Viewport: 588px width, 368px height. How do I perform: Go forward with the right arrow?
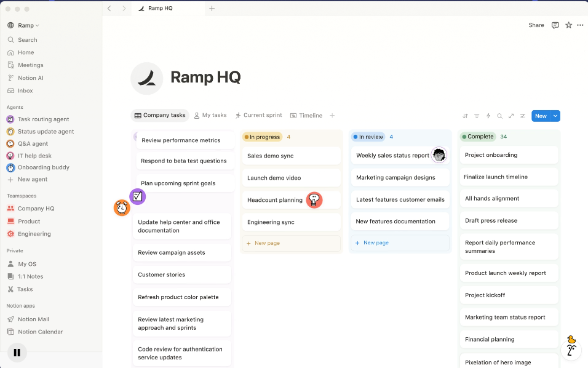click(124, 8)
